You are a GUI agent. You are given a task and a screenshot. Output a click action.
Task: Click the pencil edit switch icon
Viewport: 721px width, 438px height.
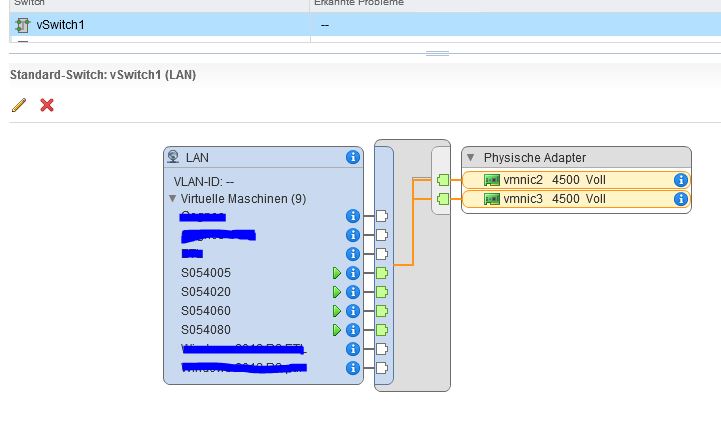(19, 105)
